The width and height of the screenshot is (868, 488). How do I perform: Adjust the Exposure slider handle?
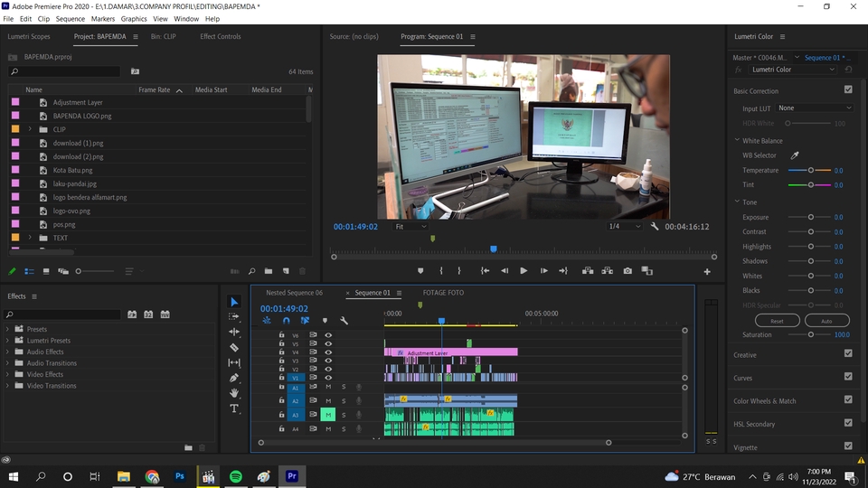click(810, 218)
